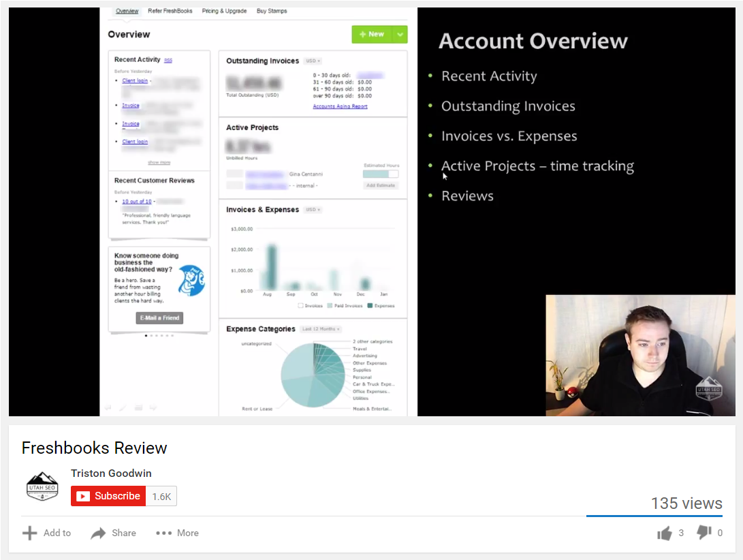The width and height of the screenshot is (743, 560).
Task: Click the first Invoice activity link
Action: point(131,106)
